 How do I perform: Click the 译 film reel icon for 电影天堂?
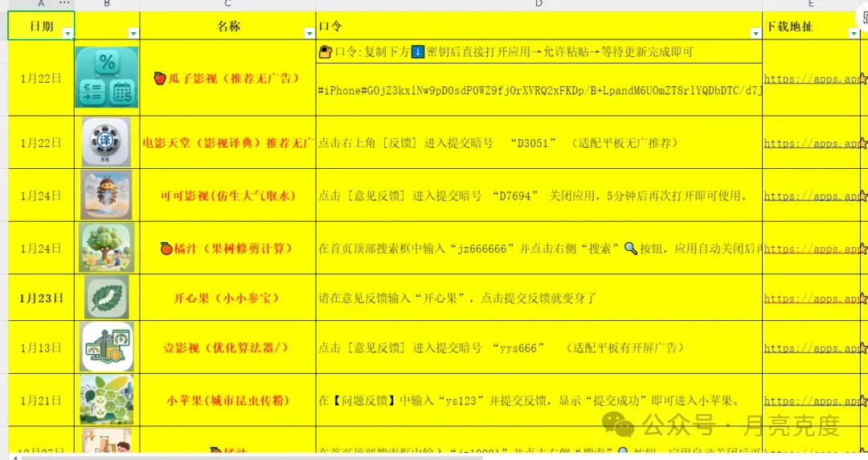click(106, 142)
